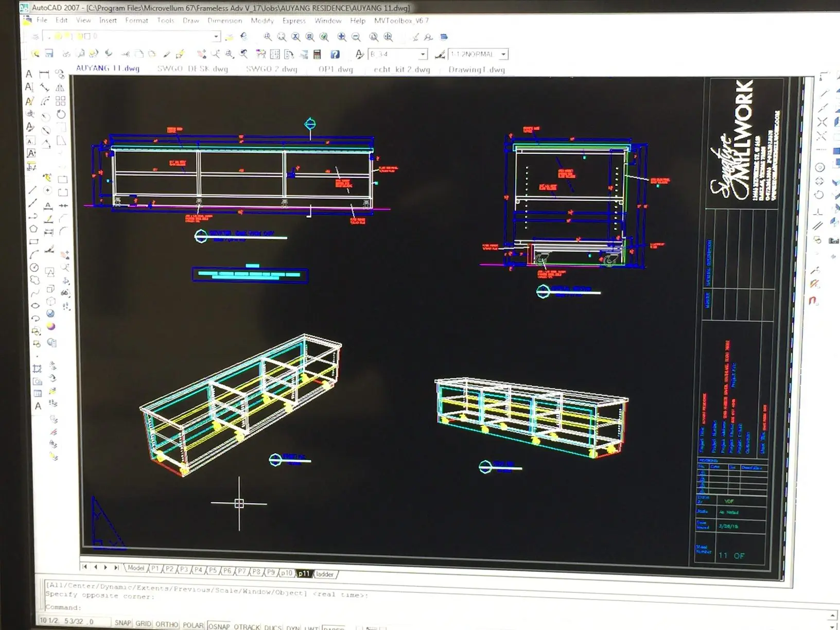Screen dimensions: 840x630
Task: Expand the text style dropdown
Action: point(423,54)
